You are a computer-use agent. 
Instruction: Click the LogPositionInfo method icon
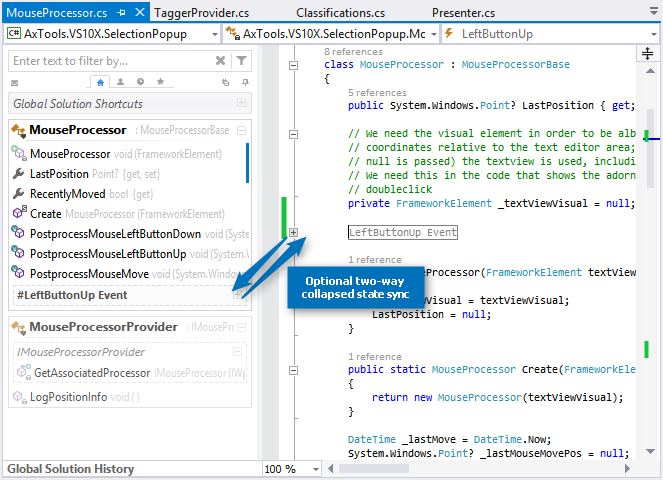(19, 397)
